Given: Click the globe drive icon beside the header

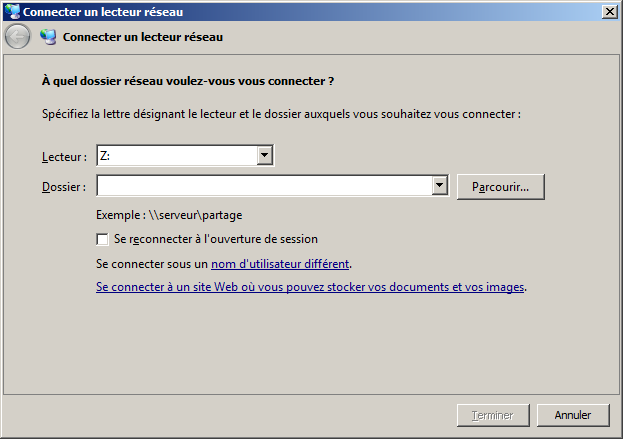Looking at the screenshot, I should click(x=48, y=37).
